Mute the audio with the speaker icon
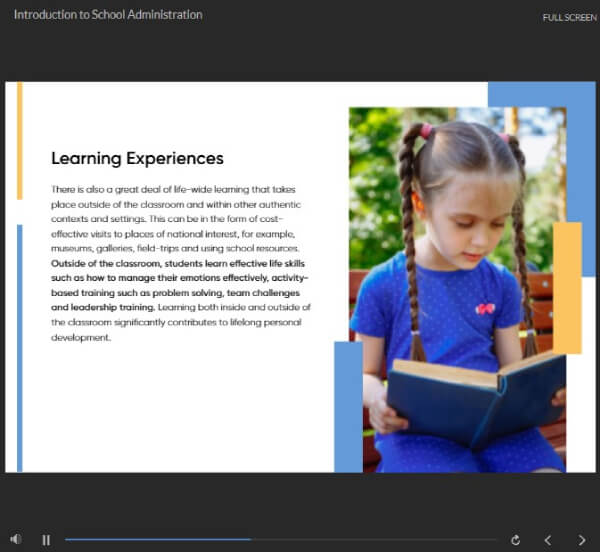The height and width of the screenshot is (552, 600). click(16, 539)
